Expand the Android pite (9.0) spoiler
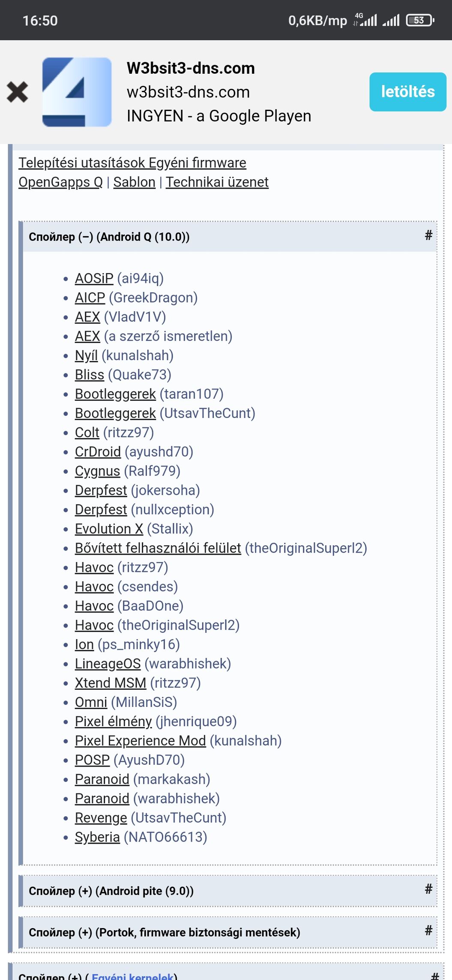 point(111,891)
